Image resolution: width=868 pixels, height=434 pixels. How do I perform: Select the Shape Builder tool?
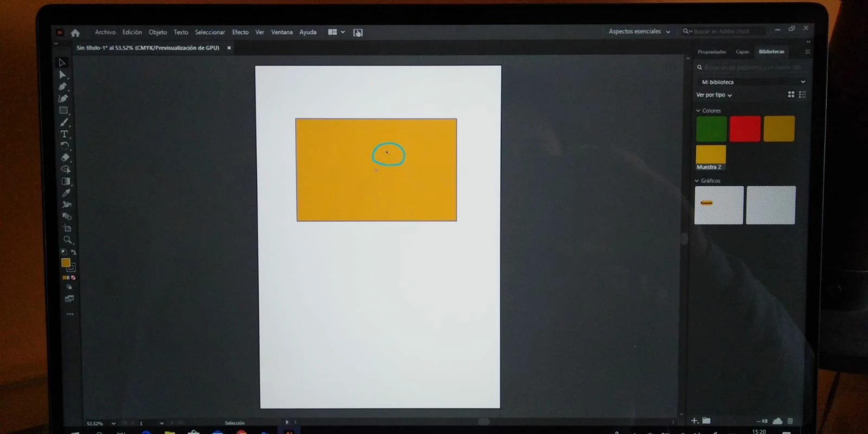coord(65,169)
